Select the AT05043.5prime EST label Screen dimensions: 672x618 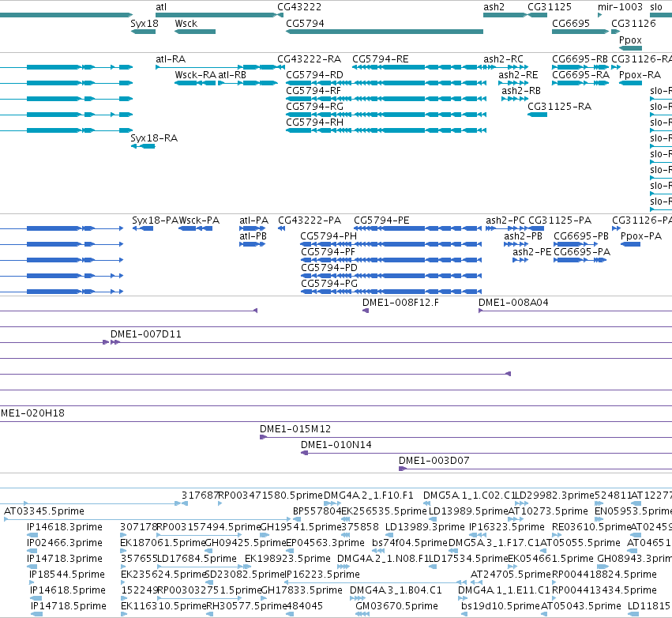coord(580,606)
